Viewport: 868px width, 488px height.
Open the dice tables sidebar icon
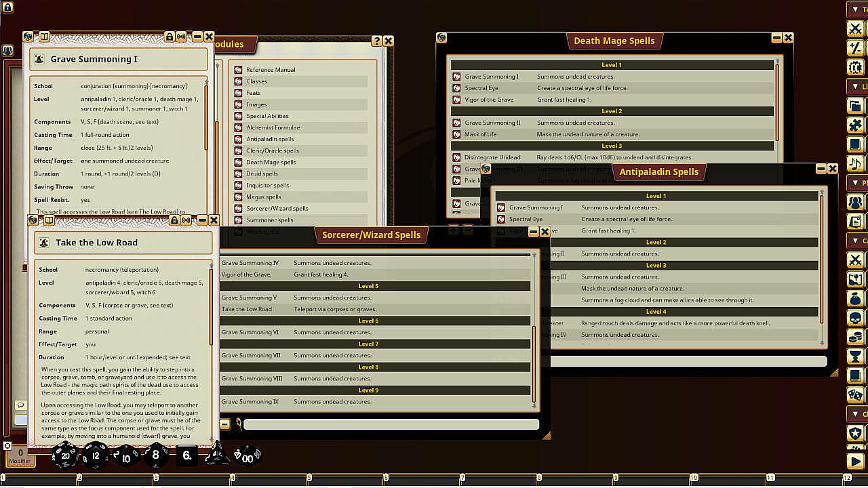pos(855,394)
